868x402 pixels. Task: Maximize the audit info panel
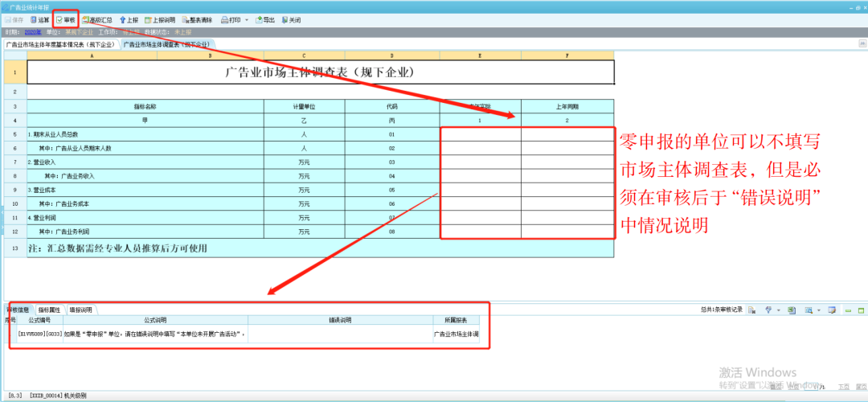(x=861, y=310)
